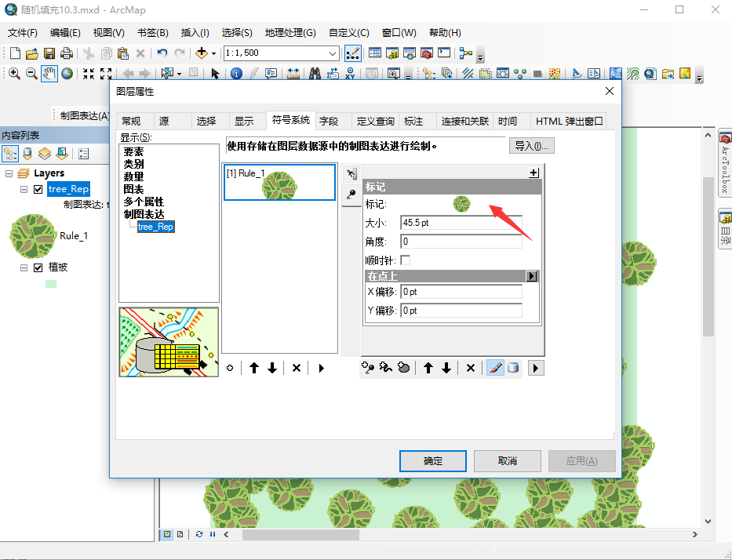This screenshot has width=732, height=560.
Task: Open the rule options arrow menu
Action: [x=321, y=368]
